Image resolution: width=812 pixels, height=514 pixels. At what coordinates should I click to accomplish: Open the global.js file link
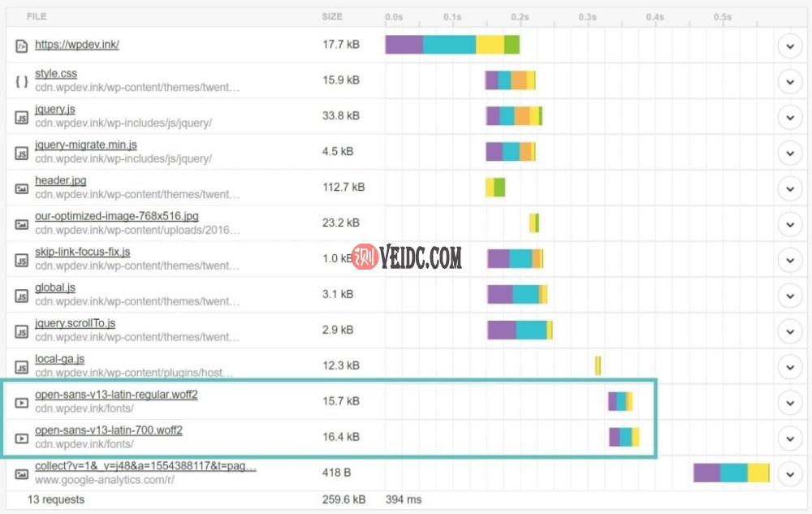[55, 287]
